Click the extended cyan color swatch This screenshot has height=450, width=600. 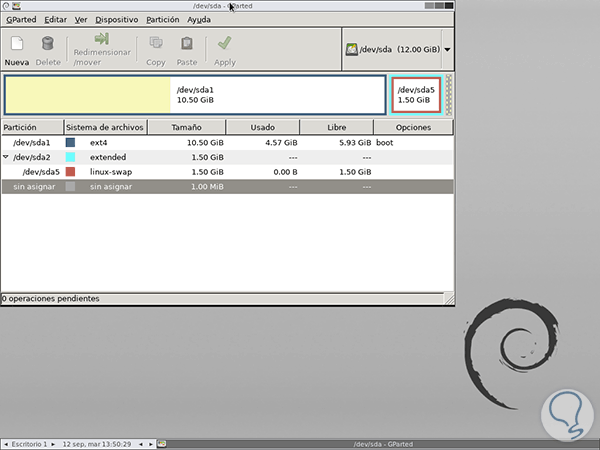(70, 157)
